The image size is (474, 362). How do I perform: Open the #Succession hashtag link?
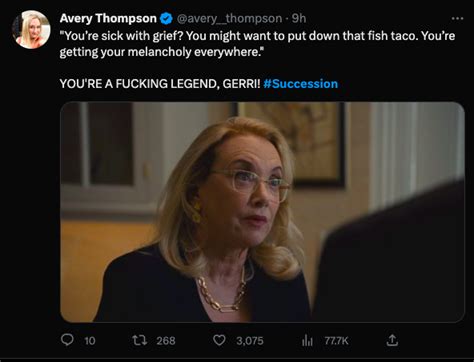[x=300, y=83]
